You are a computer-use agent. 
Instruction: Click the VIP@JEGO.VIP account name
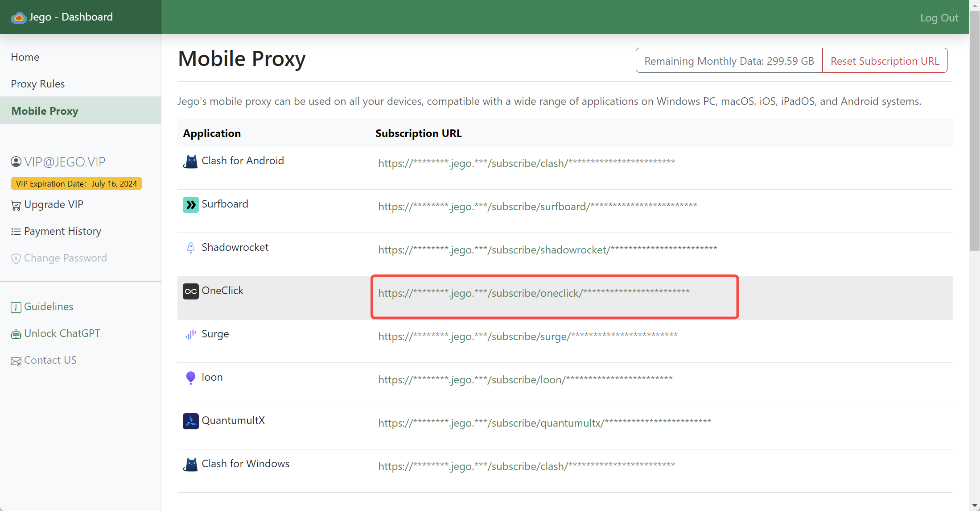click(65, 162)
